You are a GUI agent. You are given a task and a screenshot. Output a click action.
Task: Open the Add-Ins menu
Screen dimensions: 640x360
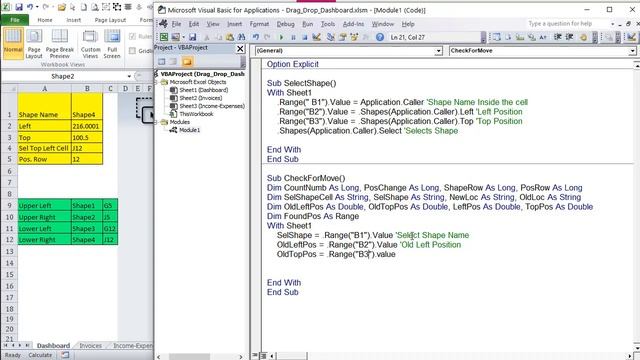pos(353,24)
